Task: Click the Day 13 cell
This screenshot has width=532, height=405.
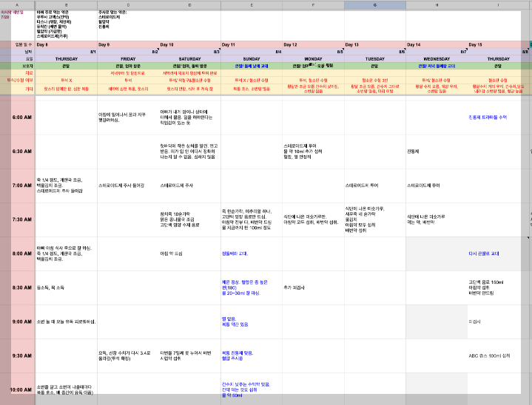Action: click(x=375, y=44)
